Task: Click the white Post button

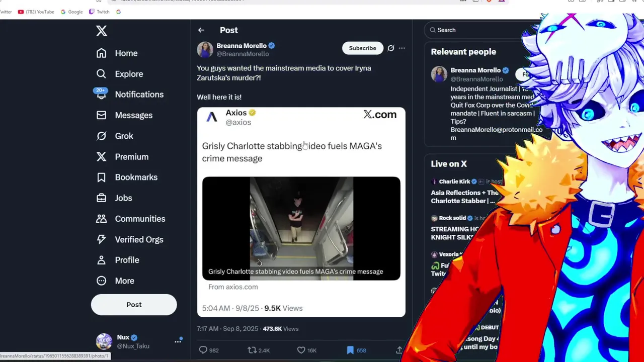Action: [134, 305]
